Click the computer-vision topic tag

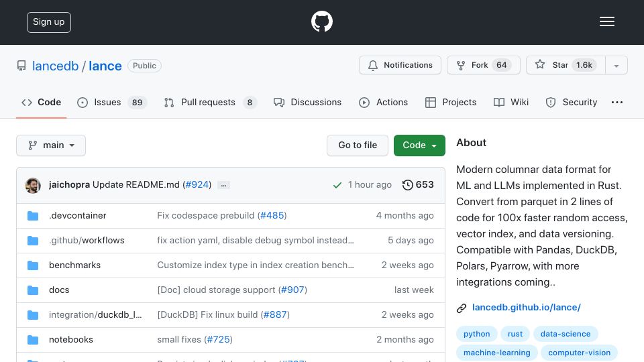pyautogui.click(x=579, y=353)
